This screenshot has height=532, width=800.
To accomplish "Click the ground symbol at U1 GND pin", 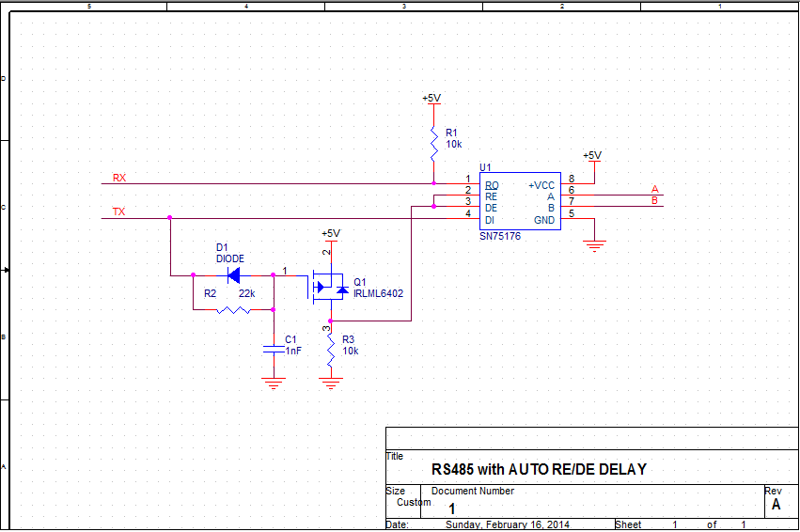I will coord(594,246).
